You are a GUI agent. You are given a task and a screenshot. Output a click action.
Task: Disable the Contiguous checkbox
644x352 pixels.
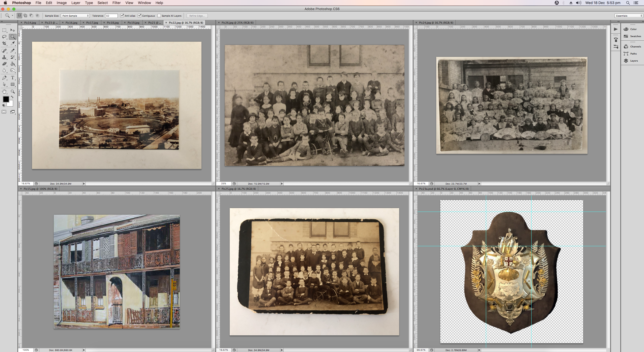point(139,16)
